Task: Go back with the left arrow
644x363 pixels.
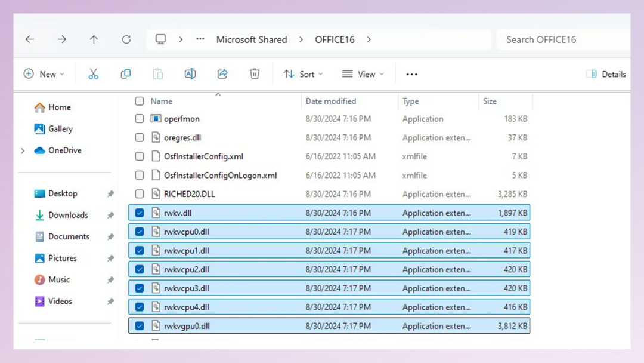Action: pos(30,39)
